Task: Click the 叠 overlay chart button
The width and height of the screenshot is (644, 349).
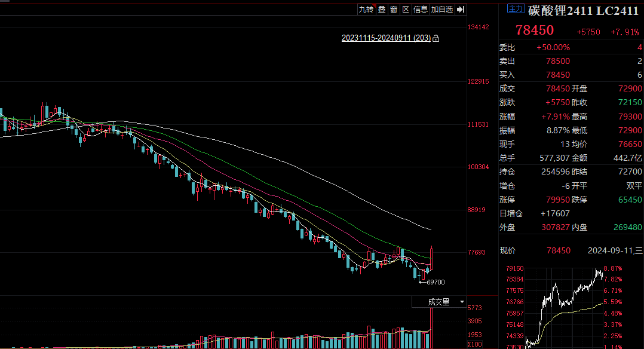Action: point(381,9)
